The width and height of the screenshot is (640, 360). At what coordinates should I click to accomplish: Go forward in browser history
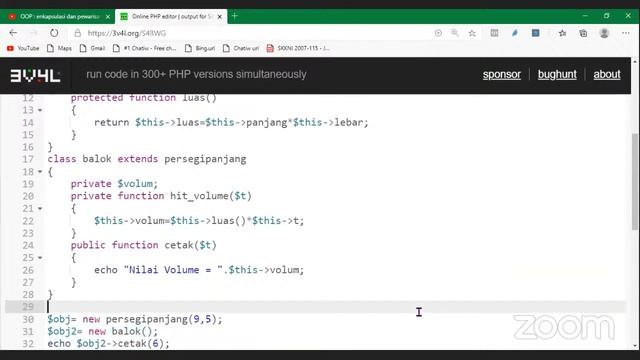pos(33,33)
